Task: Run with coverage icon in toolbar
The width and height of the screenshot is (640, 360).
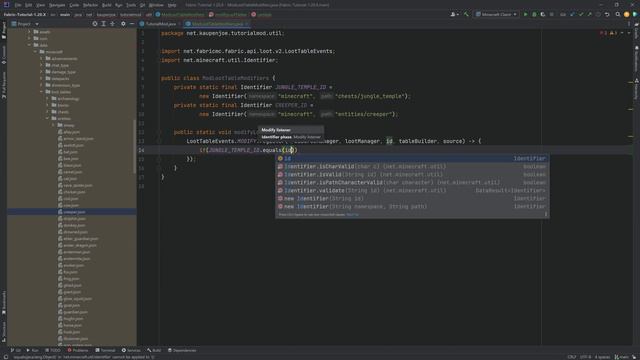Action: [x=542, y=14]
